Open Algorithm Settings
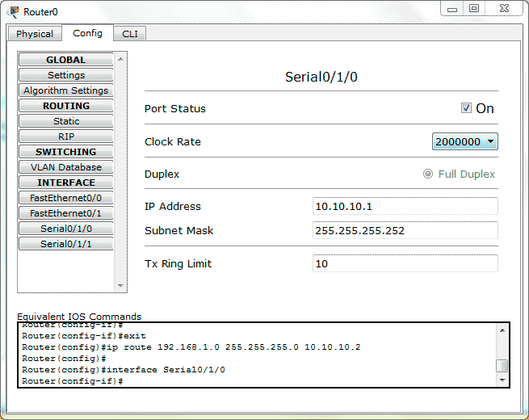 (x=66, y=90)
